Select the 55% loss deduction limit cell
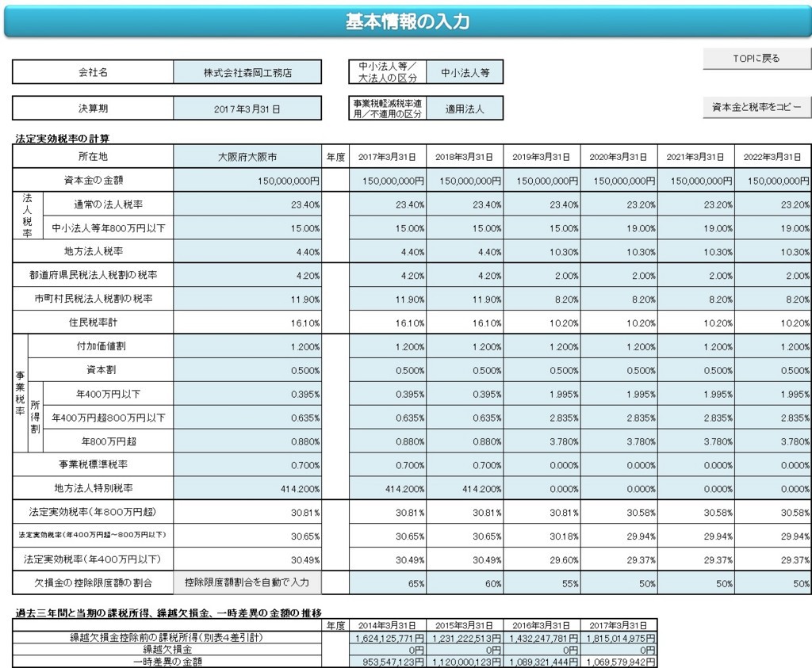The height and width of the screenshot is (668, 812). [x=542, y=583]
